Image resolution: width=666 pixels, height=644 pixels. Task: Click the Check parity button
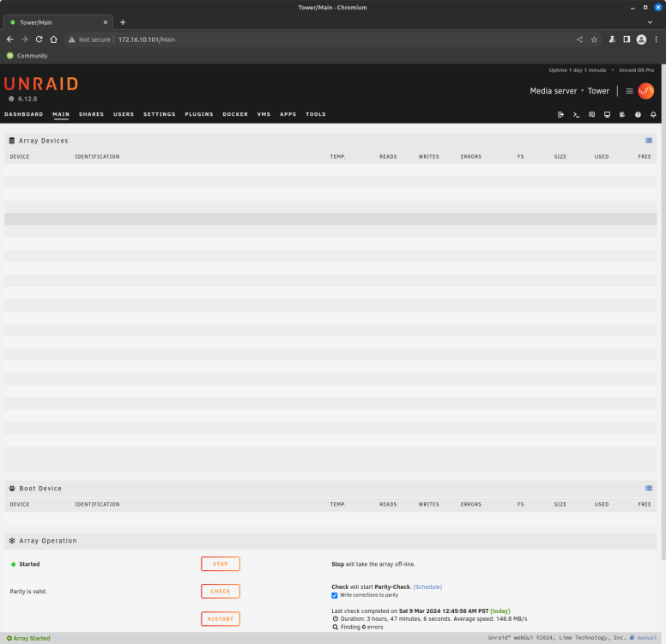(221, 592)
